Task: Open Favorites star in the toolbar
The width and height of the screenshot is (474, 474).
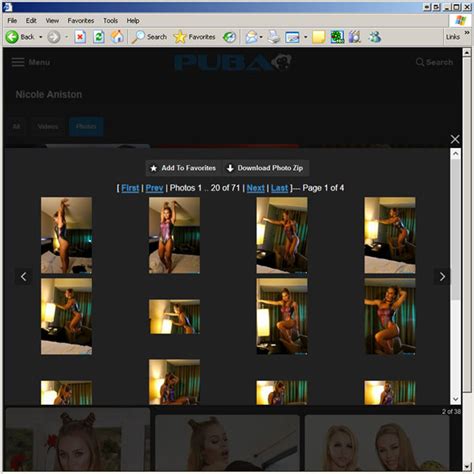Action: 180,37
